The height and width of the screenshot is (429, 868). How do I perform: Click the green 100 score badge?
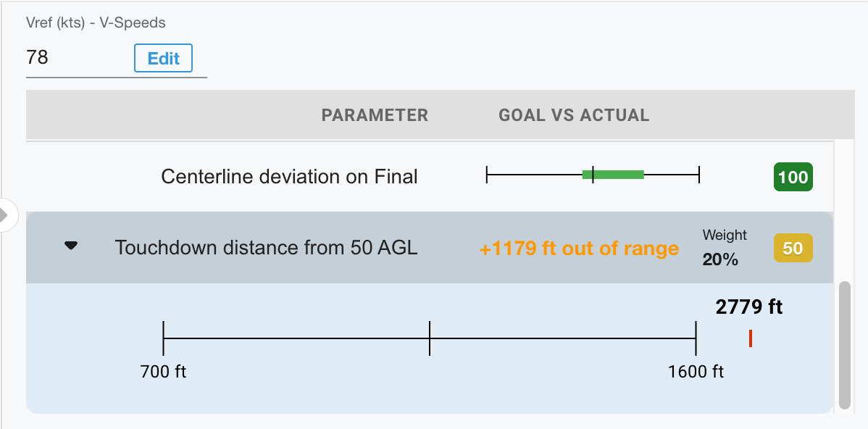click(x=793, y=177)
